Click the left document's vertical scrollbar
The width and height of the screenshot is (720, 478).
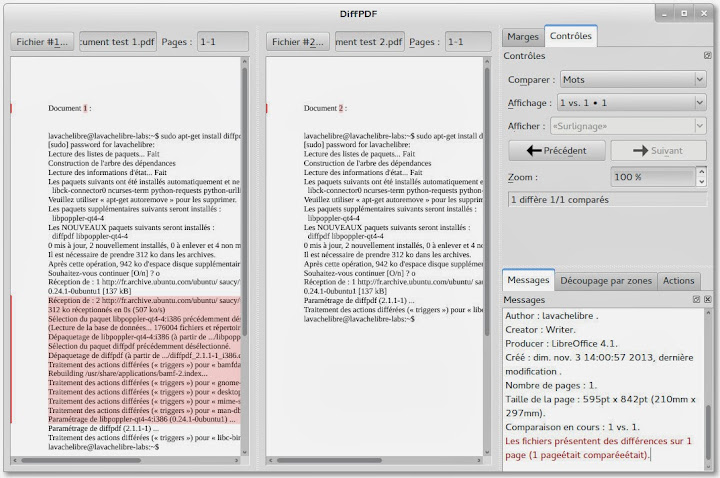[x=244, y=202]
